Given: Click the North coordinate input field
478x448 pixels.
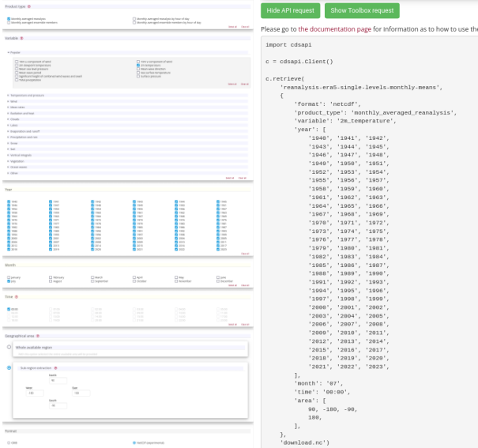Looking at the screenshot, I should point(58,380).
